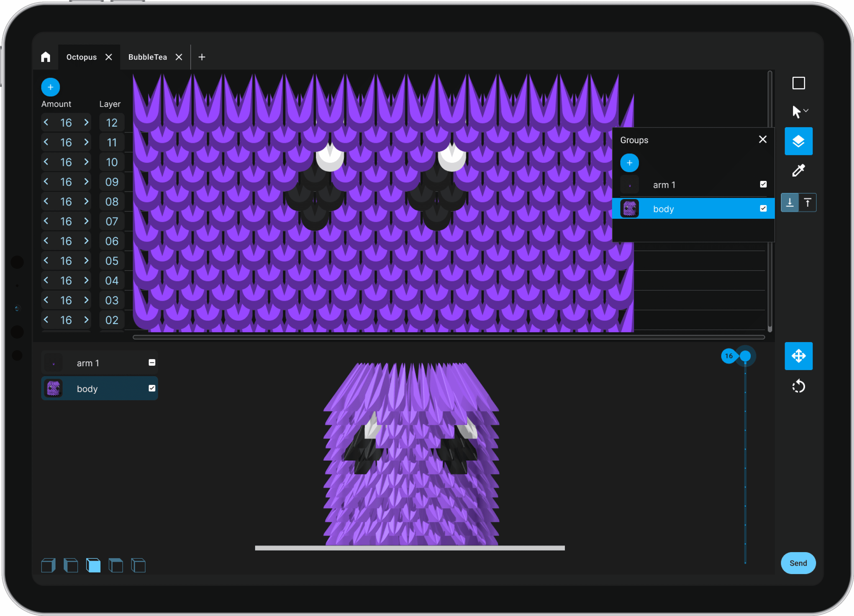854x616 pixels.
Task: Click the vertical slider handle showing 16
Action: [x=745, y=356]
